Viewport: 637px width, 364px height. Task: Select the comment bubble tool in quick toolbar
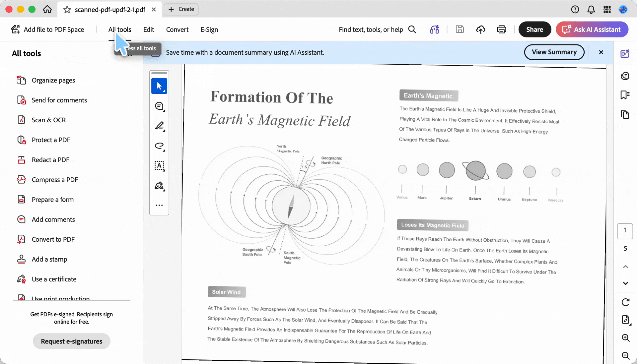159,106
